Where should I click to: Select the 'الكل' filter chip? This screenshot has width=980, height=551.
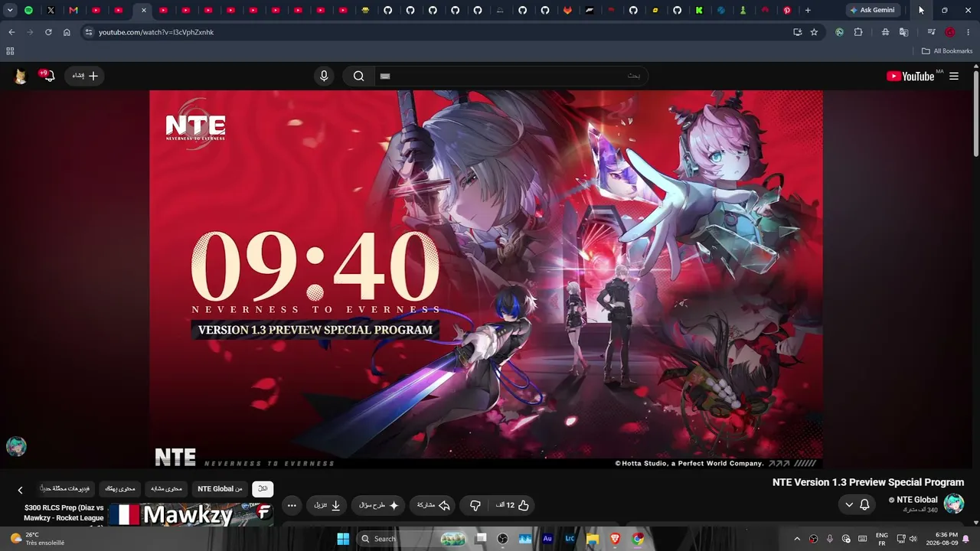[263, 489]
